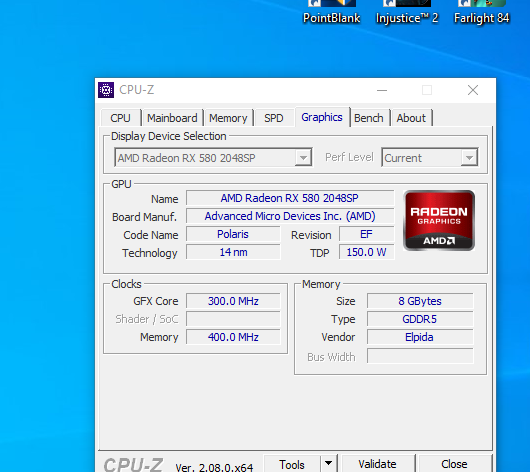This screenshot has height=472, width=530.
Task: Click the Radeon Graphics AMD logo
Action: coord(439,220)
